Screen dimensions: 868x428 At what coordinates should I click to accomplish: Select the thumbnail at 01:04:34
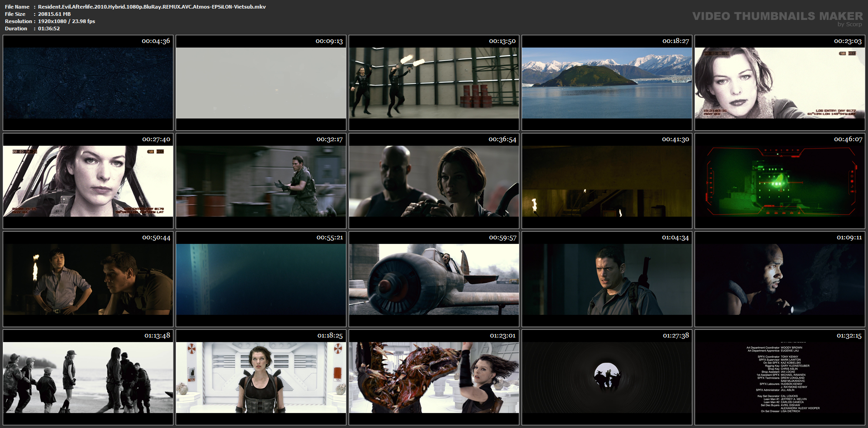(x=607, y=279)
